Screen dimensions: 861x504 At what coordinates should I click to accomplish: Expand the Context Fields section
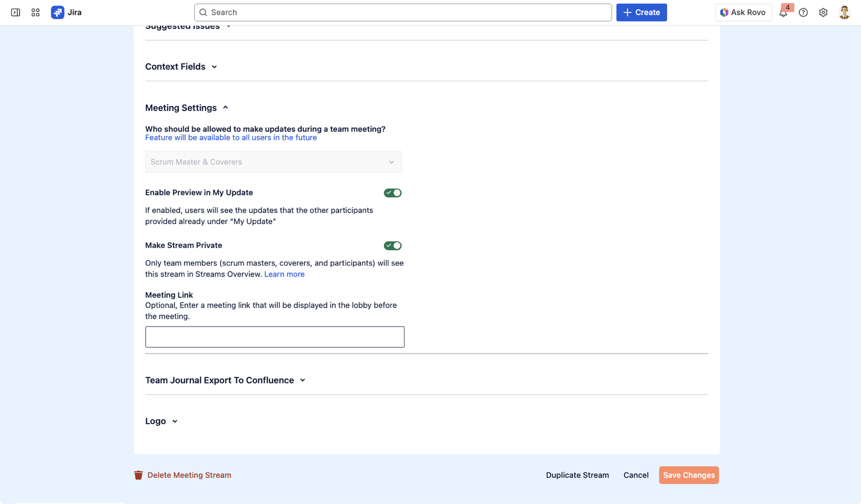[181, 67]
